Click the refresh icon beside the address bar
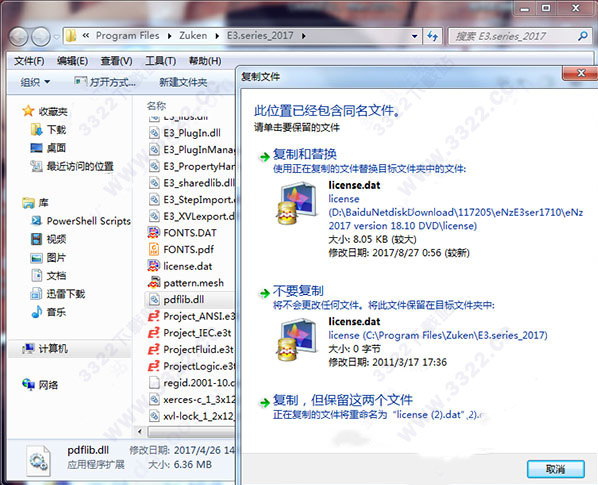This screenshot has width=598, height=485. tap(432, 36)
